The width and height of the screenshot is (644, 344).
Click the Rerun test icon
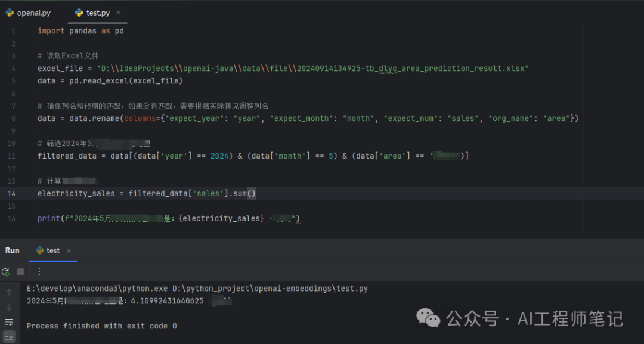6,272
